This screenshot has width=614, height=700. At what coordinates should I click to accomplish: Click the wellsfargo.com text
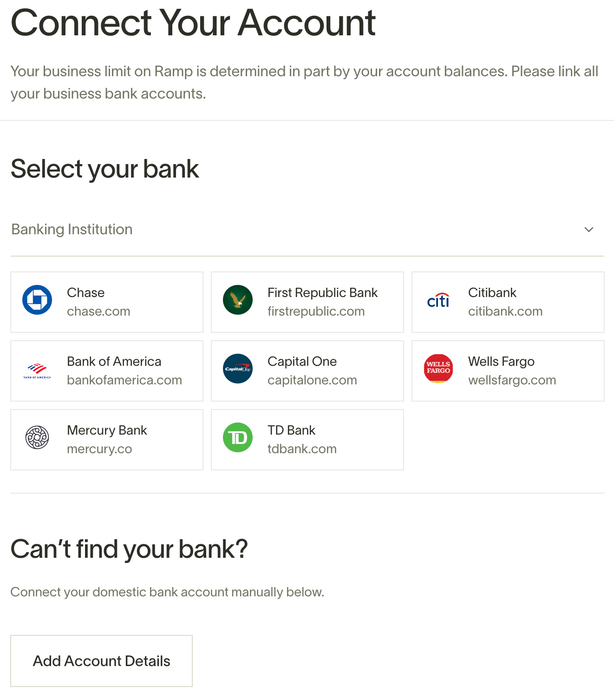pyautogui.click(x=512, y=380)
